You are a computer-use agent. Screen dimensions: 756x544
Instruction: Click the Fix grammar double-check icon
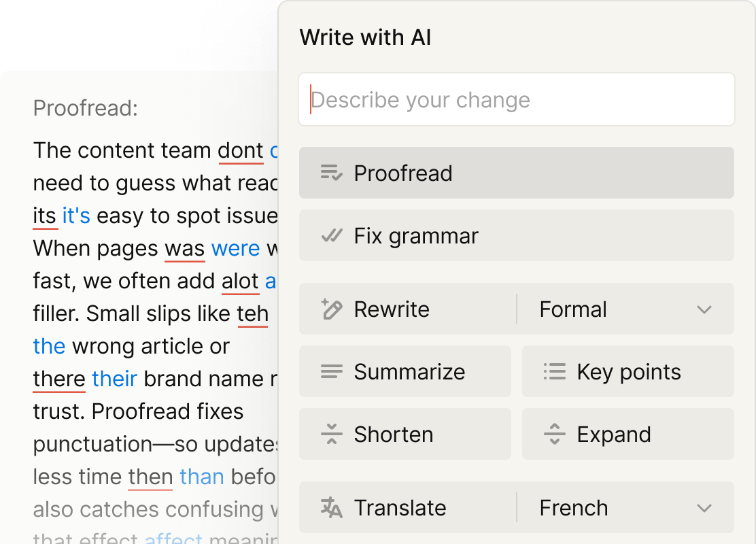click(332, 235)
